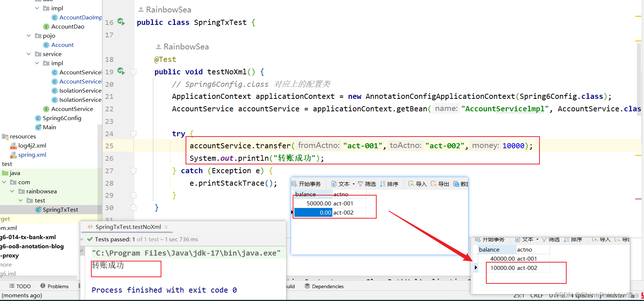Collapse the service package
Screen dimensions: 644x301
29,54
